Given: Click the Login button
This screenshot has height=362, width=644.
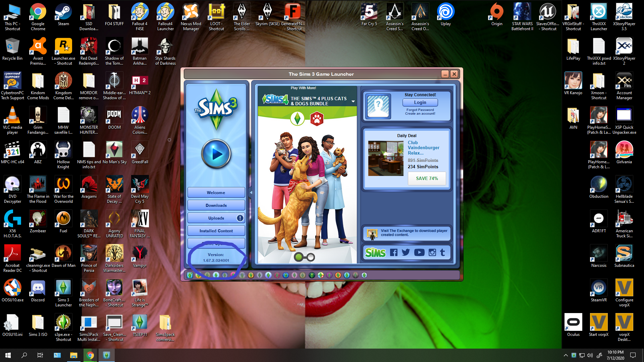Looking at the screenshot, I should tap(420, 103).
